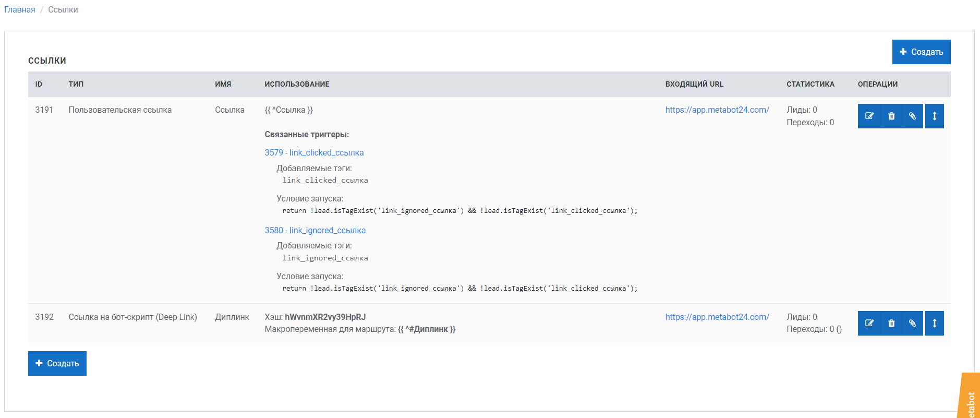Click the 'Связанные триггеры:' label
Image resolution: width=980 pixels, height=418 pixels.
(307, 134)
